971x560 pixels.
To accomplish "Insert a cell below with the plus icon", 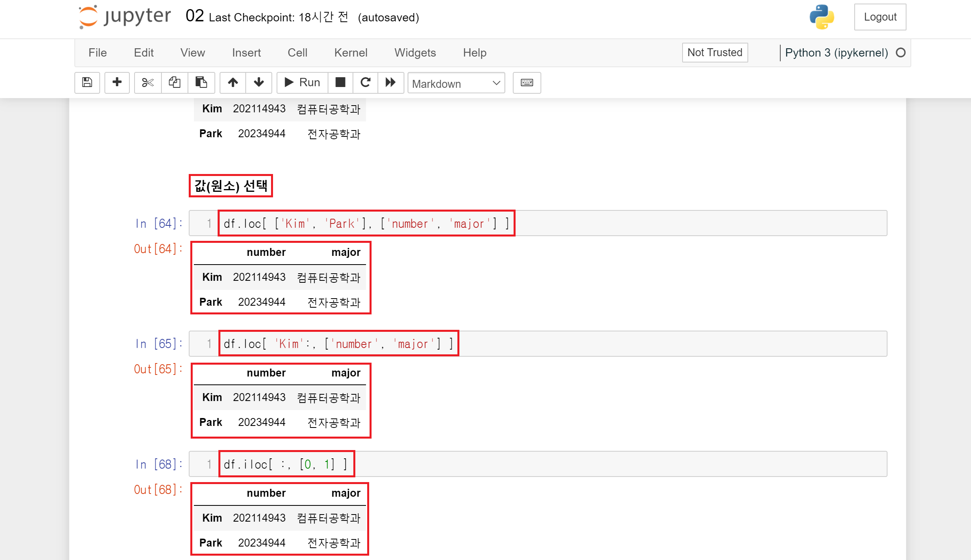I will (117, 82).
